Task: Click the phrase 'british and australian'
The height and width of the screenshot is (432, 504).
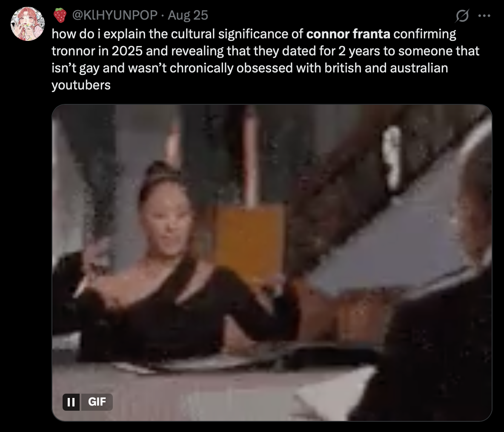Action: tap(386, 68)
